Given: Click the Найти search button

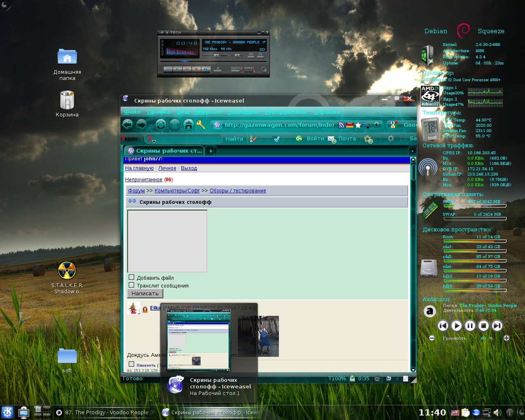Looking at the screenshot, I should (x=234, y=139).
